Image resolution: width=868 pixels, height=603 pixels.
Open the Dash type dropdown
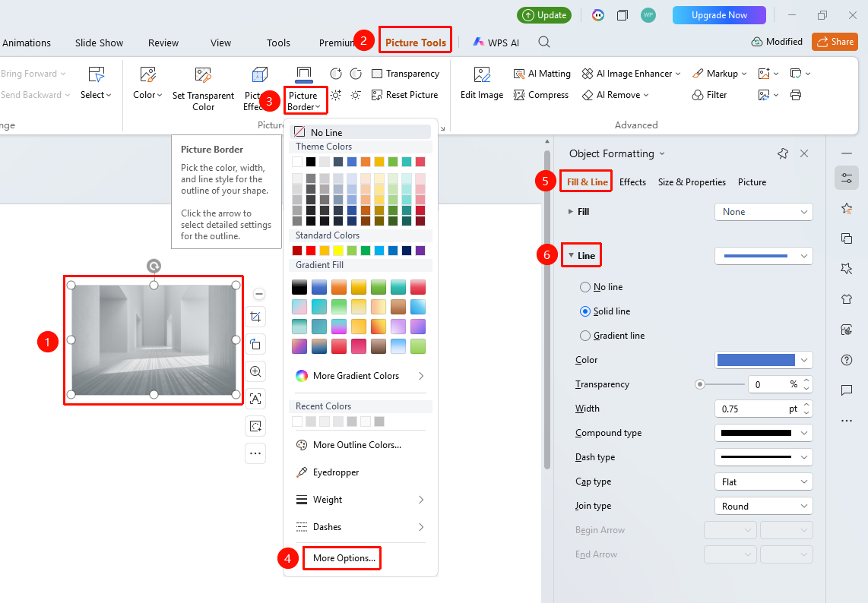tap(763, 457)
